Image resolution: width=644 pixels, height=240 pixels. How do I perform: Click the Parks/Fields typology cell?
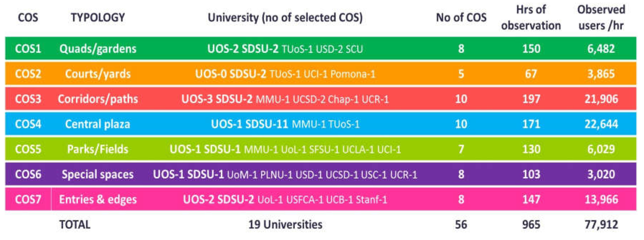(x=98, y=149)
